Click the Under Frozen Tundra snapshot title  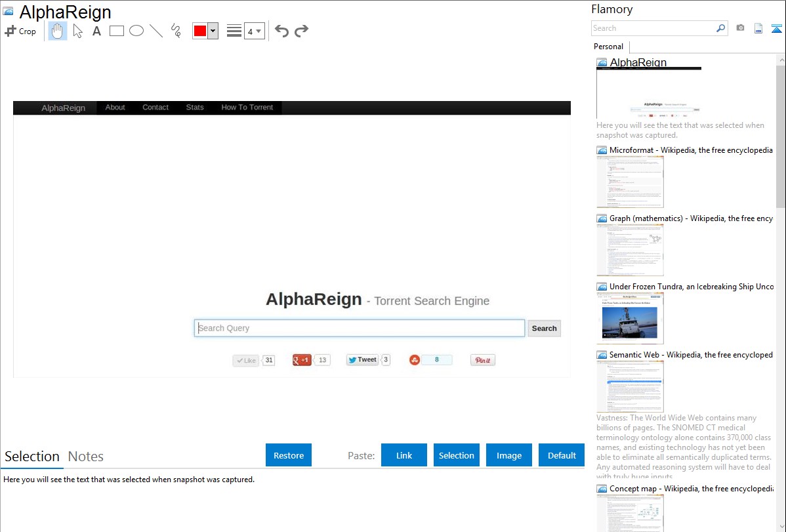point(692,286)
